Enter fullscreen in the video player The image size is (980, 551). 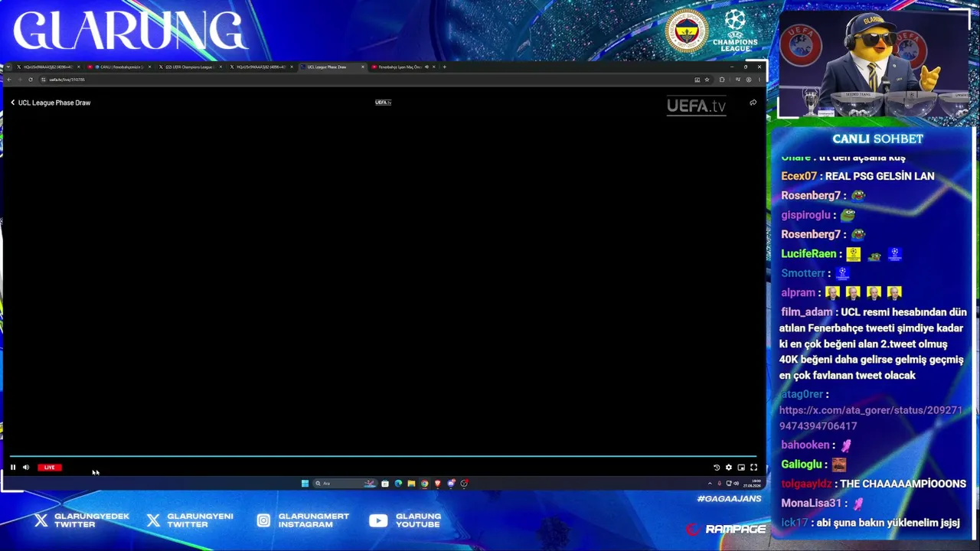pos(753,467)
